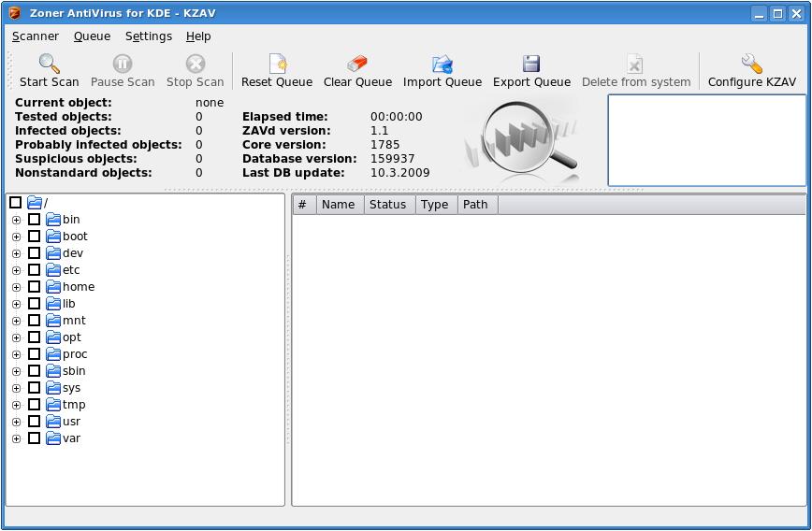Image resolution: width=812 pixels, height=531 pixels.
Task: Open the Queue menu
Action: (x=93, y=36)
